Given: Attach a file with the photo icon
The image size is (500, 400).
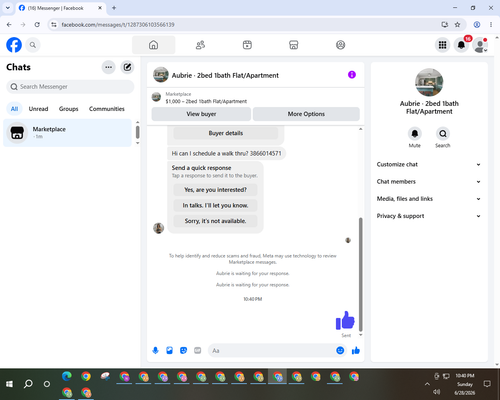Looking at the screenshot, I should [x=169, y=350].
